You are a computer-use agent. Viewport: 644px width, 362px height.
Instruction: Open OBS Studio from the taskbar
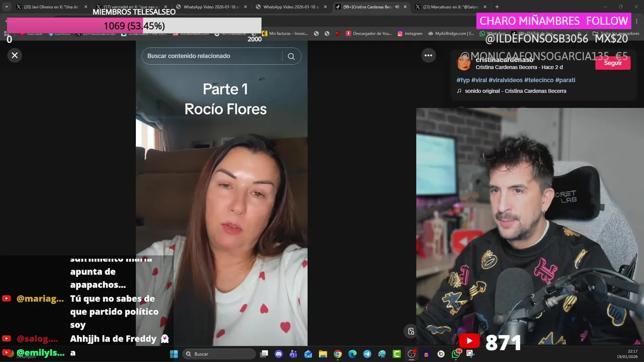[x=412, y=354]
